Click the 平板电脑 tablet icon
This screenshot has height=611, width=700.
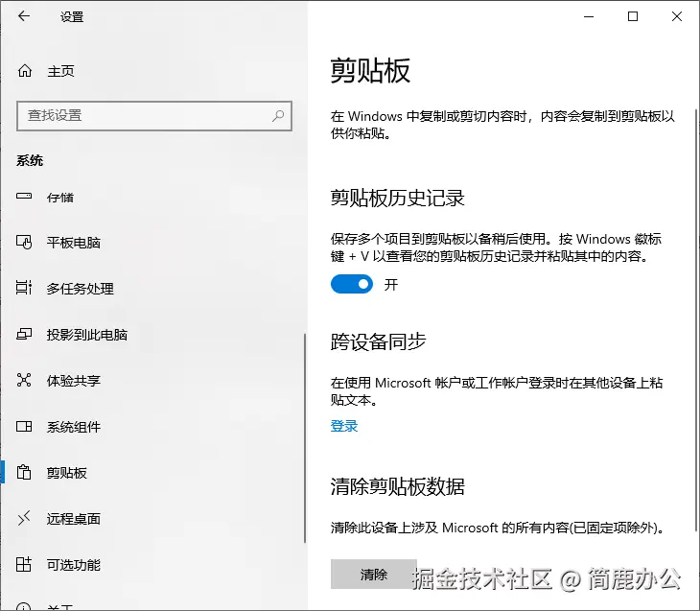24,242
